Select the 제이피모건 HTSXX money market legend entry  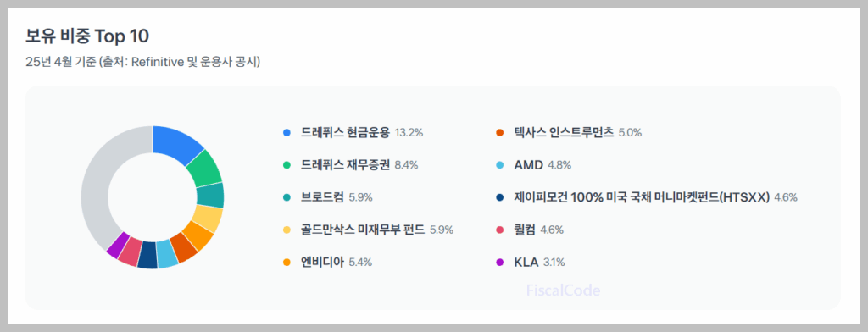(x=647, y=197)
